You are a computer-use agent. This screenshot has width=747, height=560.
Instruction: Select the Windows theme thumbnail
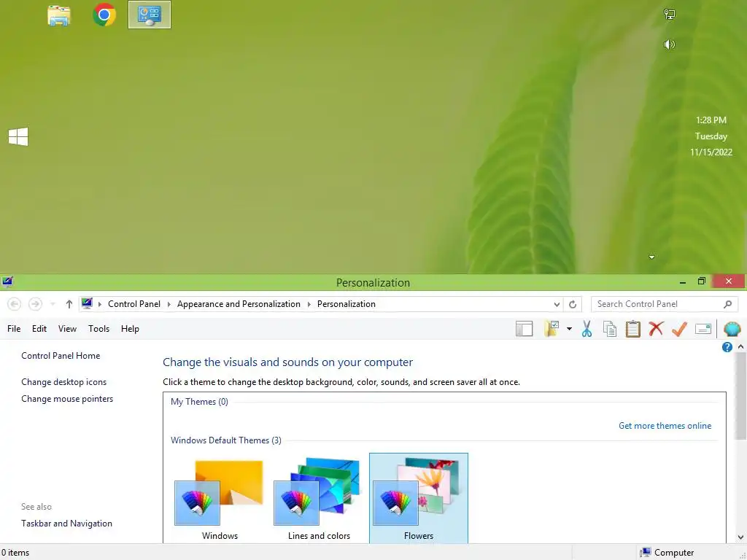coord(220,499)
